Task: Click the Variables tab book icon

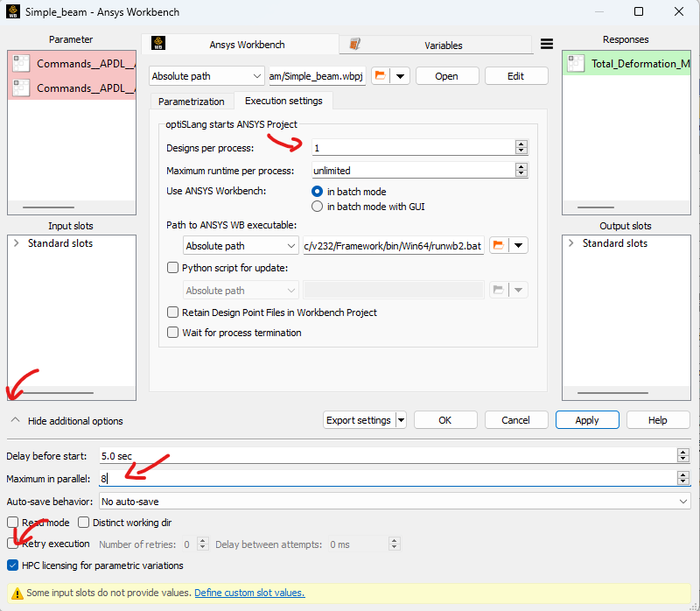Action: click(x=355, y=45)
